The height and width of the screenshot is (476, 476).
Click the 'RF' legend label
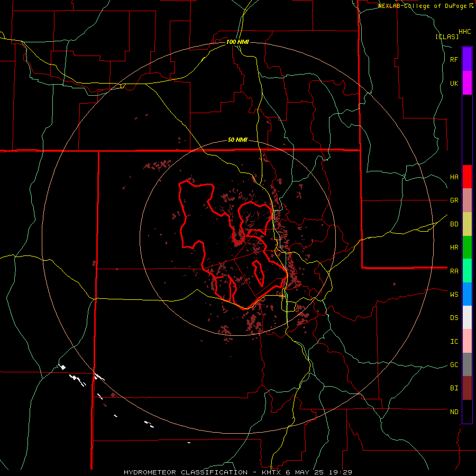point(454,60)
